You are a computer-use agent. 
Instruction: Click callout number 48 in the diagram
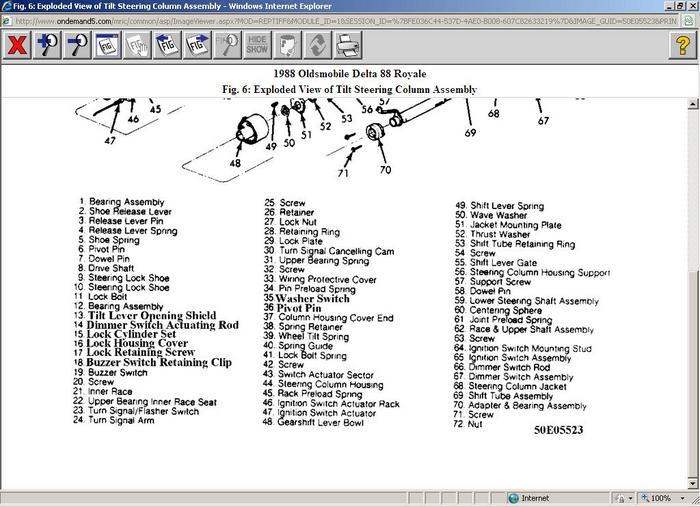(x=235, y=163)
